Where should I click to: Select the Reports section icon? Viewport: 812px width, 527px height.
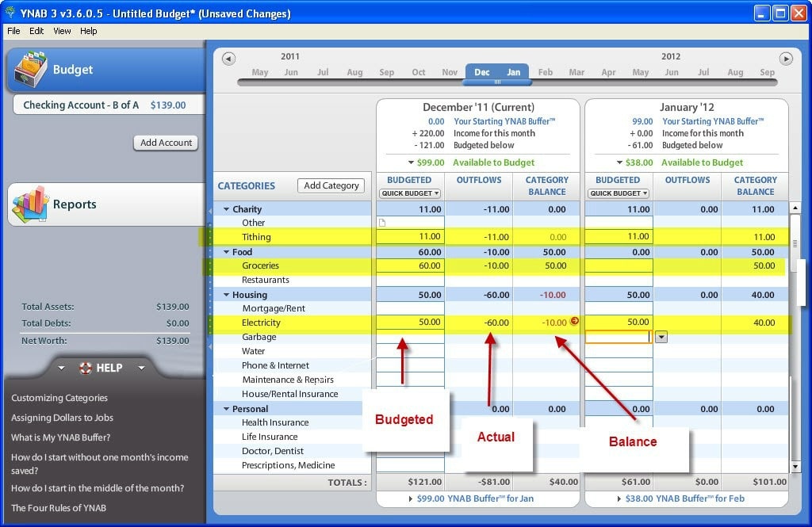34,204
